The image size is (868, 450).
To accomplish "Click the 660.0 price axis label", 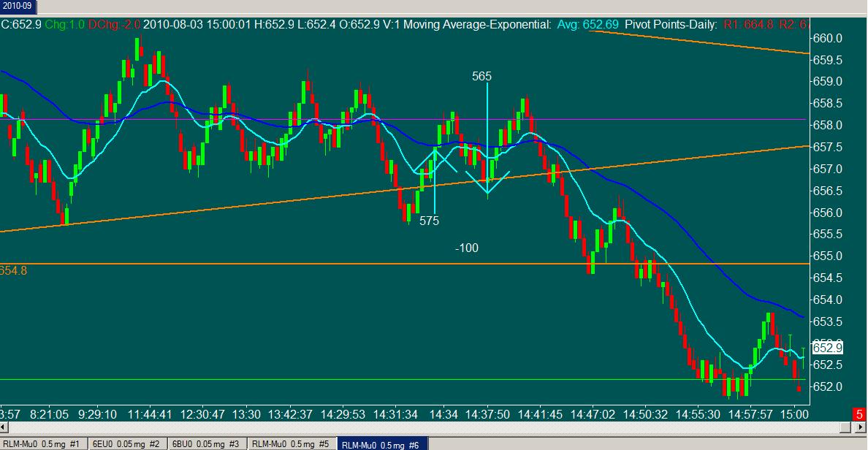I will pos(827,38).
